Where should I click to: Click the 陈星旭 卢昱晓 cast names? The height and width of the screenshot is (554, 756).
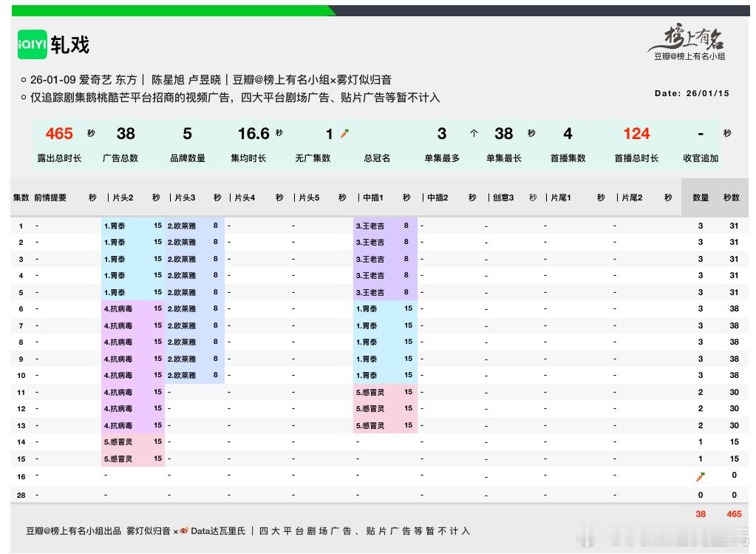pos(186,80)
